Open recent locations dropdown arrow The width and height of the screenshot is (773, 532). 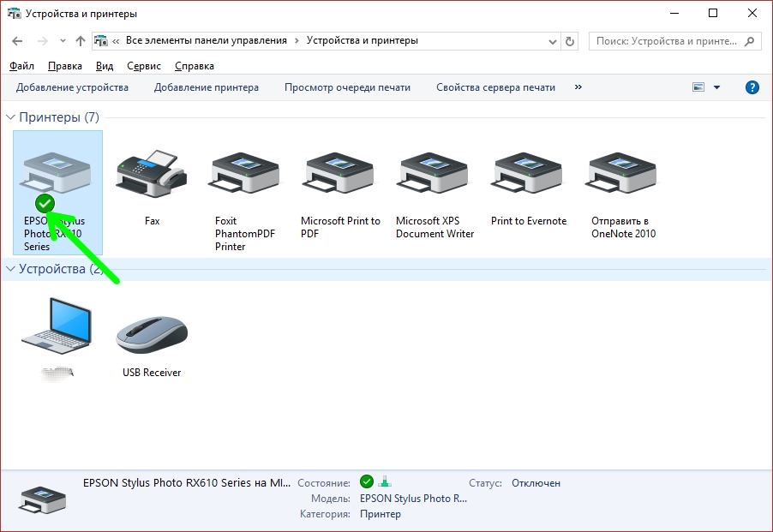pyautogui.click(x=63, y=41)
